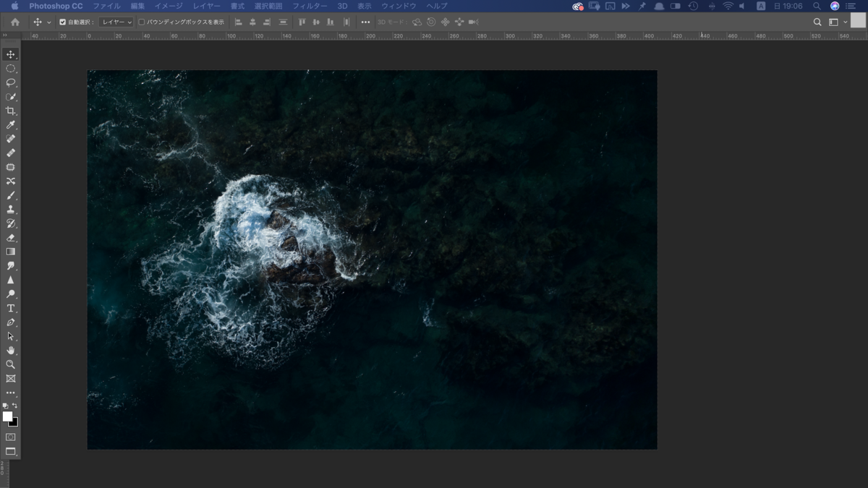Open Siri from the menu bar
The width and height of the screenshot is (868, 488).
pos(835,6)
